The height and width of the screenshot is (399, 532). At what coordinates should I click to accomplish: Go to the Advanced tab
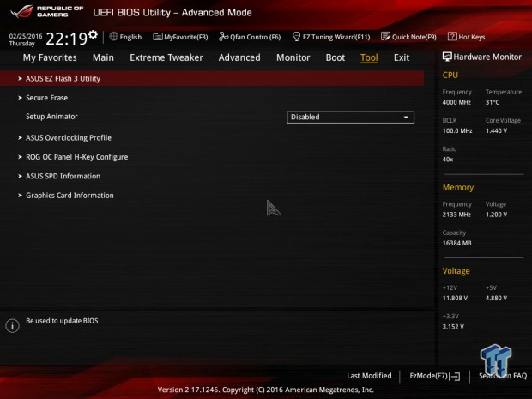239,57
